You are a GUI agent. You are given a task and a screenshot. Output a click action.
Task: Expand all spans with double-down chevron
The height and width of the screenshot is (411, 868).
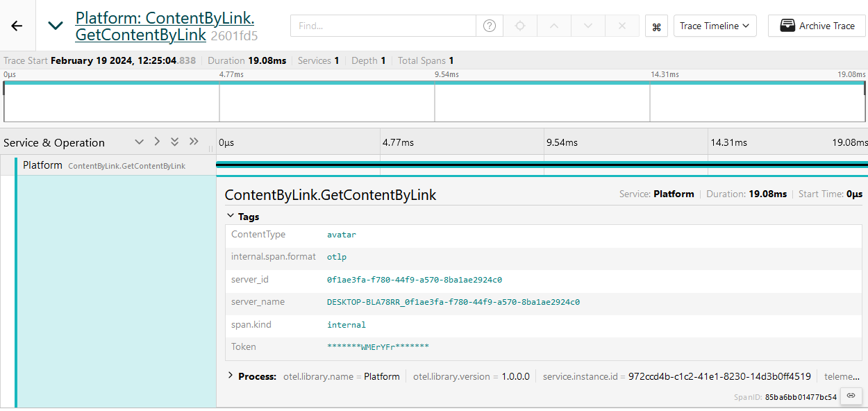point(175,142)
